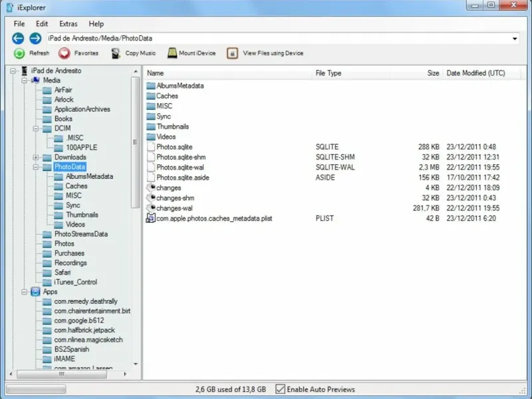Go back with the blue back arrow
The image size is (532, 399).
pos(18,39)
